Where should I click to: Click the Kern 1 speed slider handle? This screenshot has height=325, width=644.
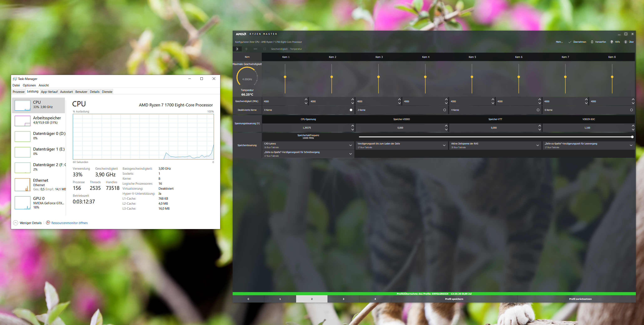(285, 77)
